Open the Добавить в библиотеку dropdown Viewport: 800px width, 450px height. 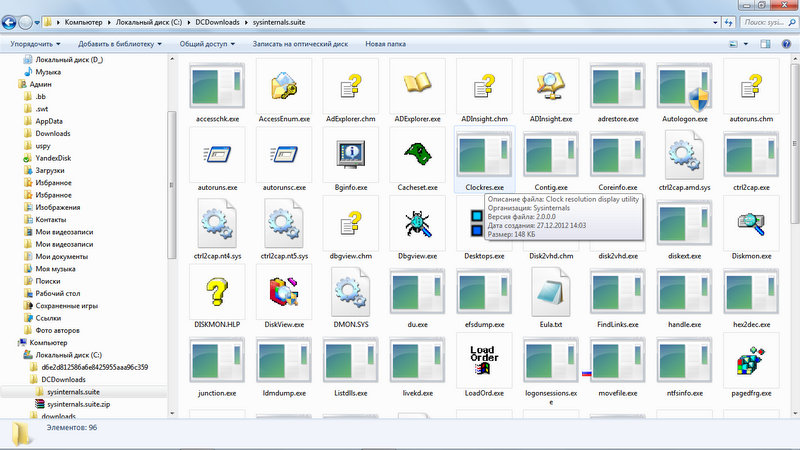point(120,44)
